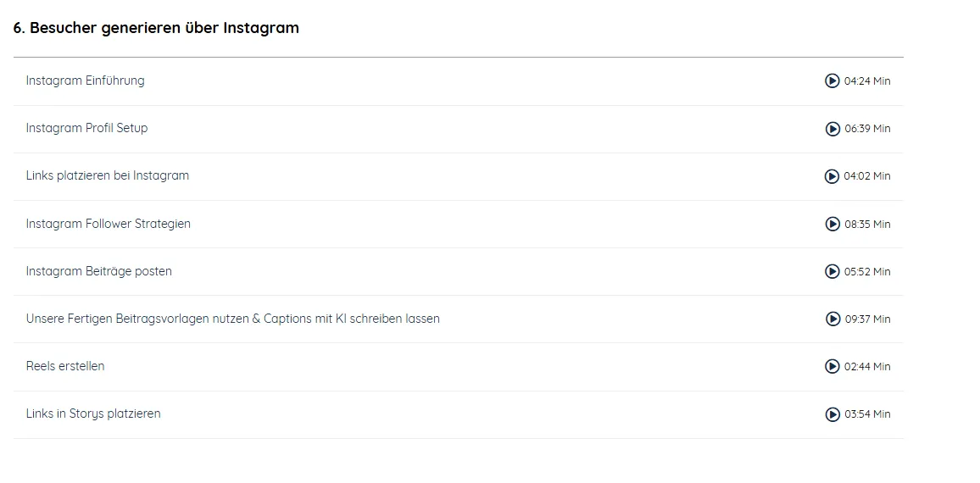Open Instagram Profil Setup lesson title
This screenshot has height=483, width=980.
[x=86, y=128]
